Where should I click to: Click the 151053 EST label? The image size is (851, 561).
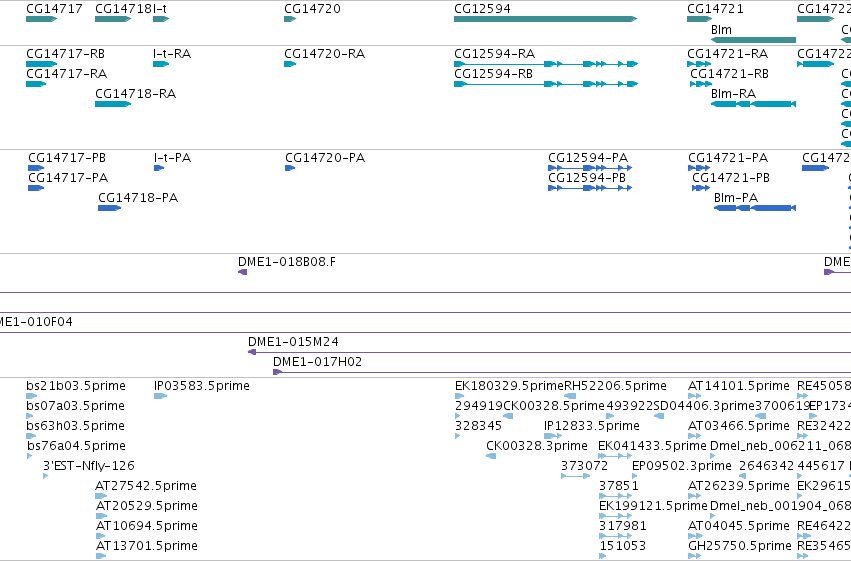coord(623,547)
